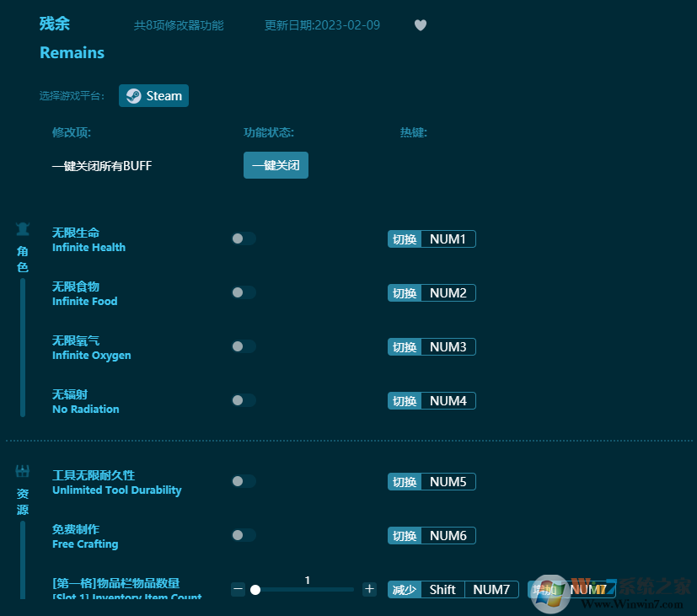Click the 残余 Chinese game title
This screenshot has height=616, width=697.
55,24
